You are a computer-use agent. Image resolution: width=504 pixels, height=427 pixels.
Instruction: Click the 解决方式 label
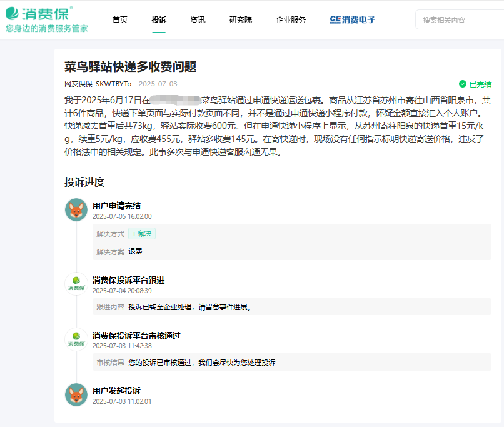pos(110,234)
